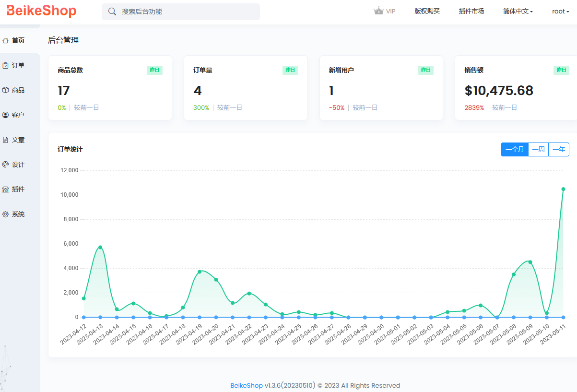577x392 pixels.
Task: Click the plugins store icon
Action: [6, 190]
